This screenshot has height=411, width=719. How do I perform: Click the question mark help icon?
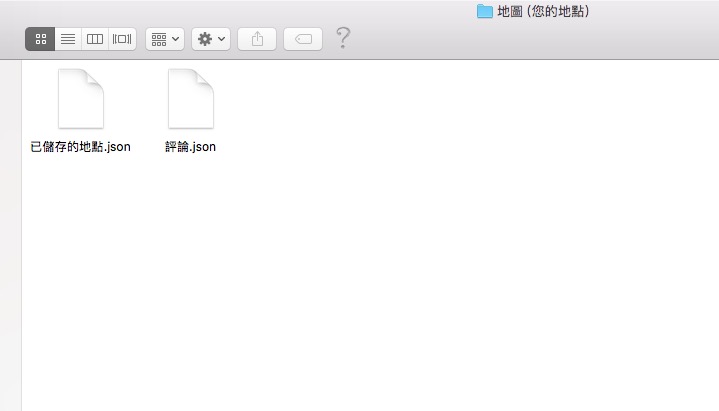pyautogui.click(x=343, y=38)
